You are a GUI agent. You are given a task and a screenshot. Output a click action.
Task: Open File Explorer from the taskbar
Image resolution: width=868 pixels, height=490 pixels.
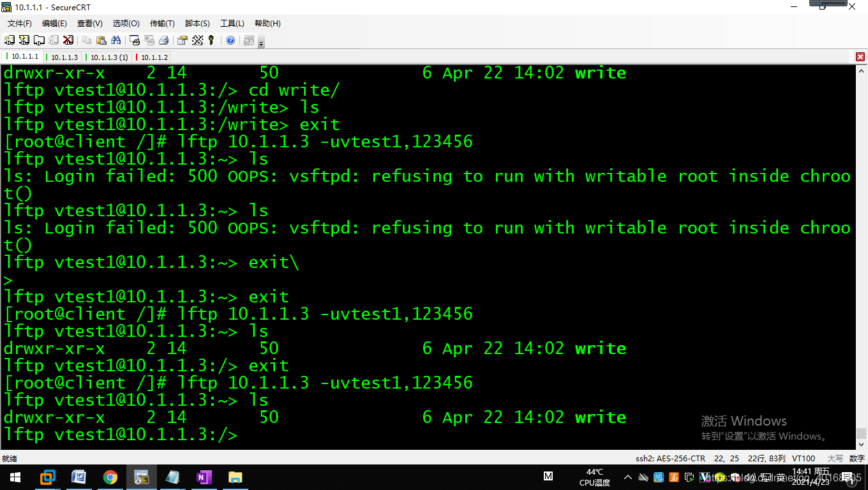coord(236,477)
